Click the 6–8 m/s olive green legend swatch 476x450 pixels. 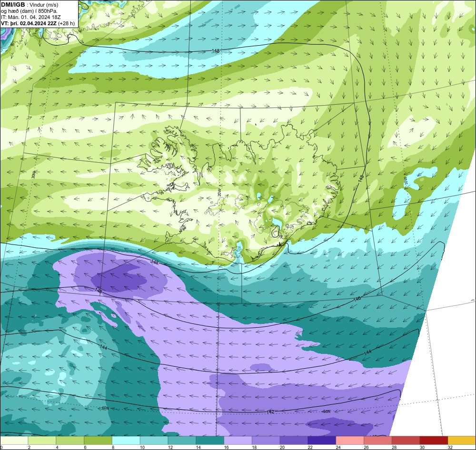pyautogui.click(x=98, y=440)
